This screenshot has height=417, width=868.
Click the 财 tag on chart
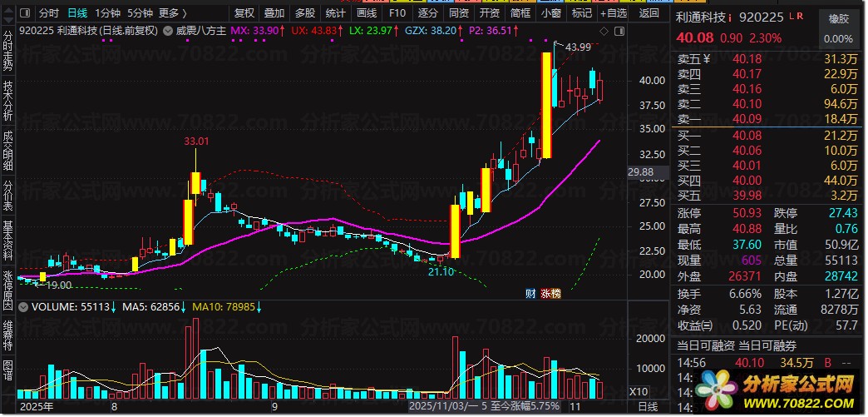pos(530,293)
